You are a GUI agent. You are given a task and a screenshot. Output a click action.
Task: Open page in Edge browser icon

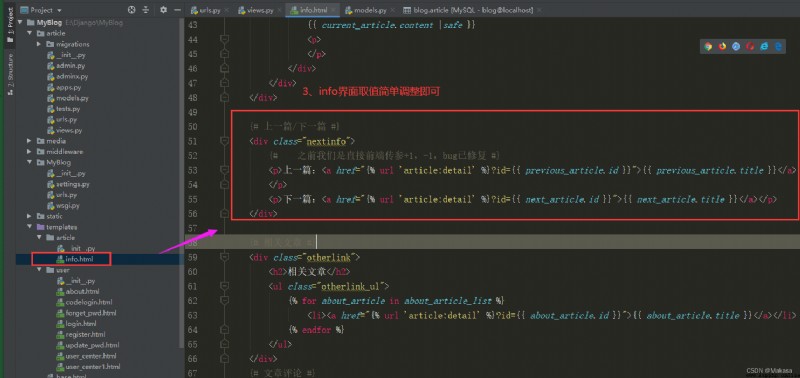[778, 46]
